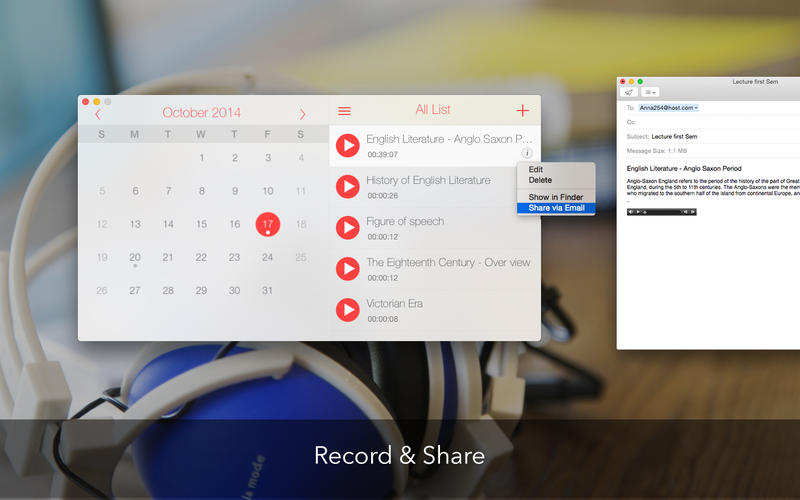Screen dimensions: 800x500
Task: Choose Share via Email from context menu
Action: coord(556,208)
